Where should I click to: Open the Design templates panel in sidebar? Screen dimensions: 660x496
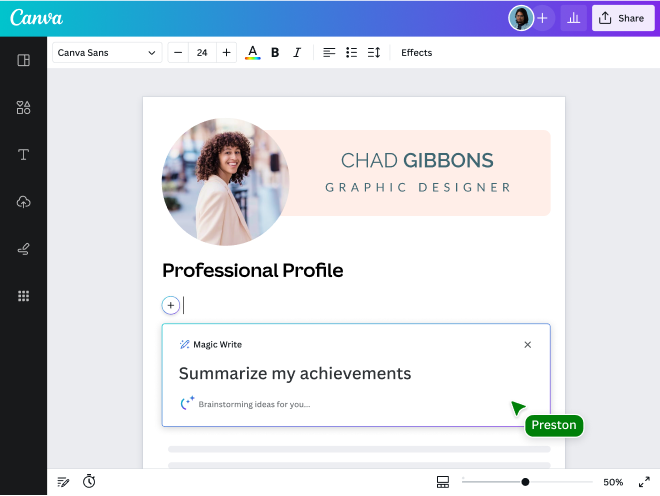pos(24,60)
